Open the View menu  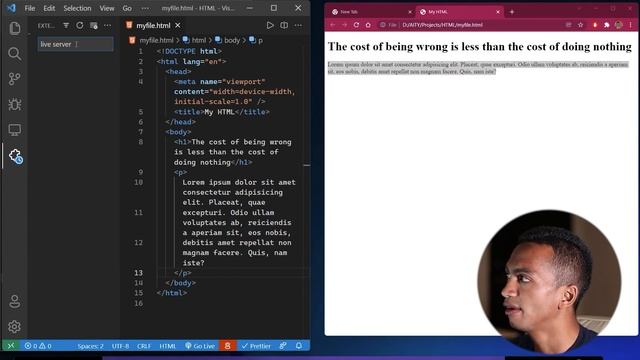(x=107, y=8)
